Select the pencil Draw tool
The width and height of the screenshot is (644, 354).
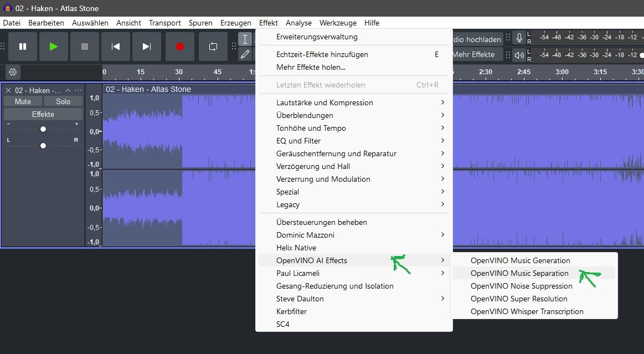(245, 54)
